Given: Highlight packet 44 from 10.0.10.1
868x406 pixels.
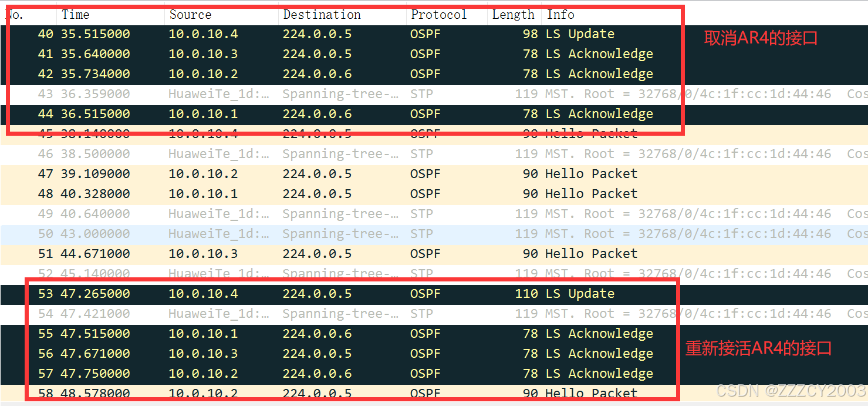Looking at the screenshot, I should tap(352, 114).
